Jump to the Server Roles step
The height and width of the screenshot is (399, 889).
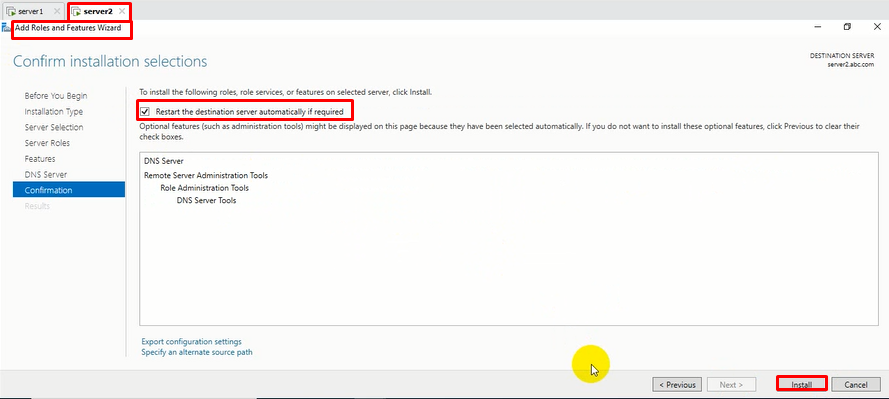pyautogui.click(x=47, y=143)
